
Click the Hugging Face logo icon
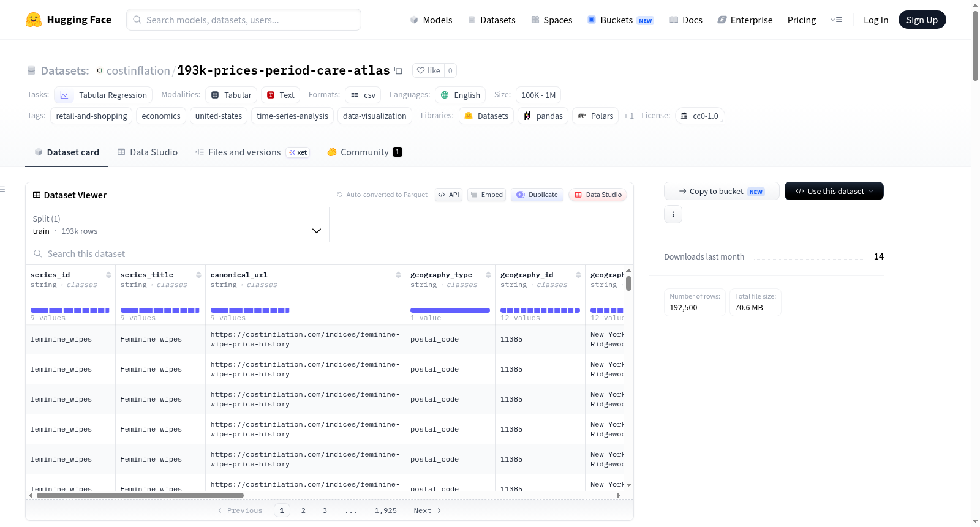[x=34, y=20]
